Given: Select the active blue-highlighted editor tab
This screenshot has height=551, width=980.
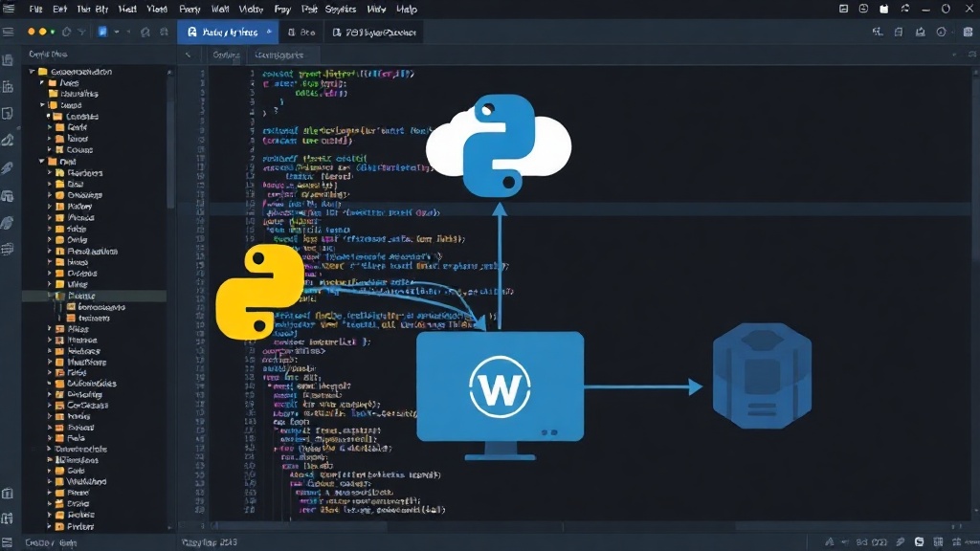Looking at the screenshot, I should pyautogui.click(x=229, y=32).
